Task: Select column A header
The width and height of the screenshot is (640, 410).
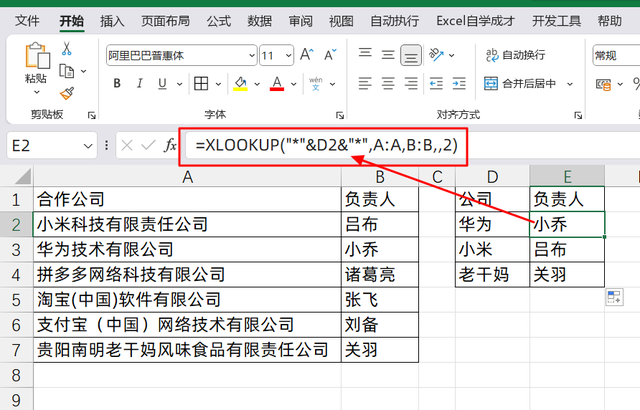Action: click(x=187, y=177)
